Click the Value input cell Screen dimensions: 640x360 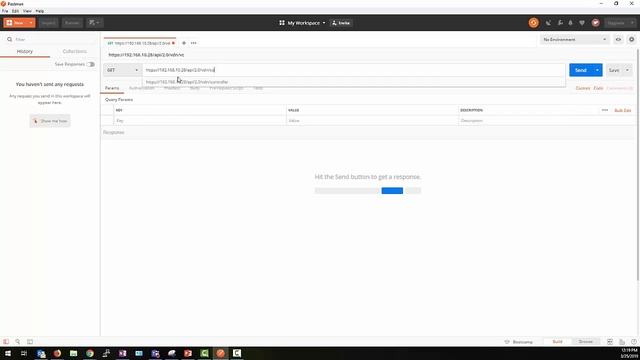372,121
